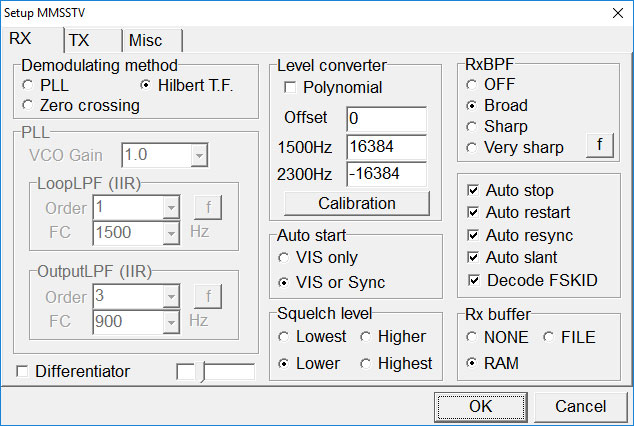
Task: Set Rx buffer to NONE
Action: click(x=497, y=337)
